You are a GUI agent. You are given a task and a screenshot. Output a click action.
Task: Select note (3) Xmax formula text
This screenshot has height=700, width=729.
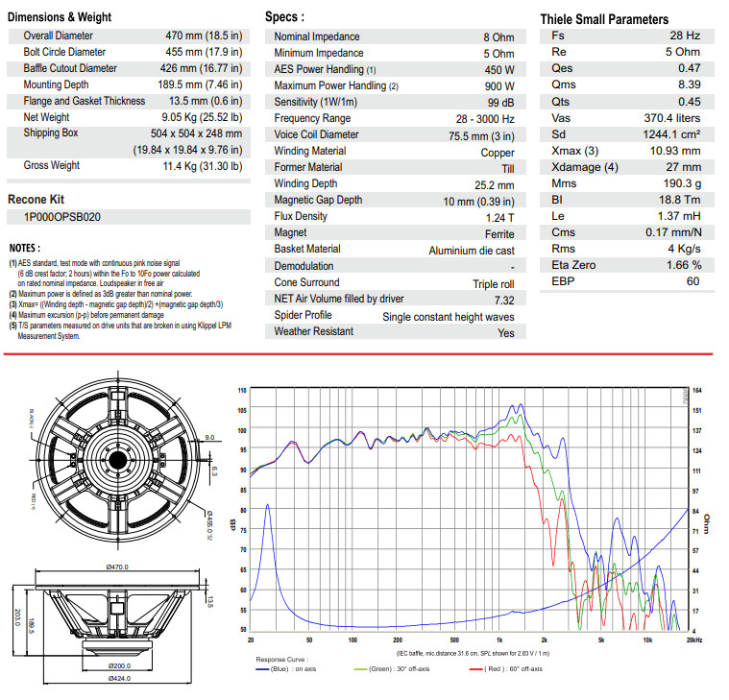pyautogui.click(x=116, y=304)
